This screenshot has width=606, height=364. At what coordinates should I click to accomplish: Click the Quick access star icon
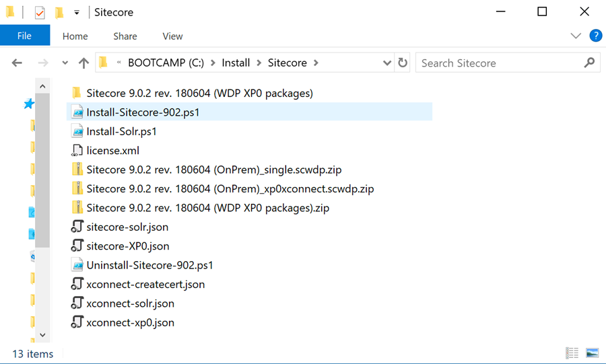pyautogui.click(x=29, y=104)
